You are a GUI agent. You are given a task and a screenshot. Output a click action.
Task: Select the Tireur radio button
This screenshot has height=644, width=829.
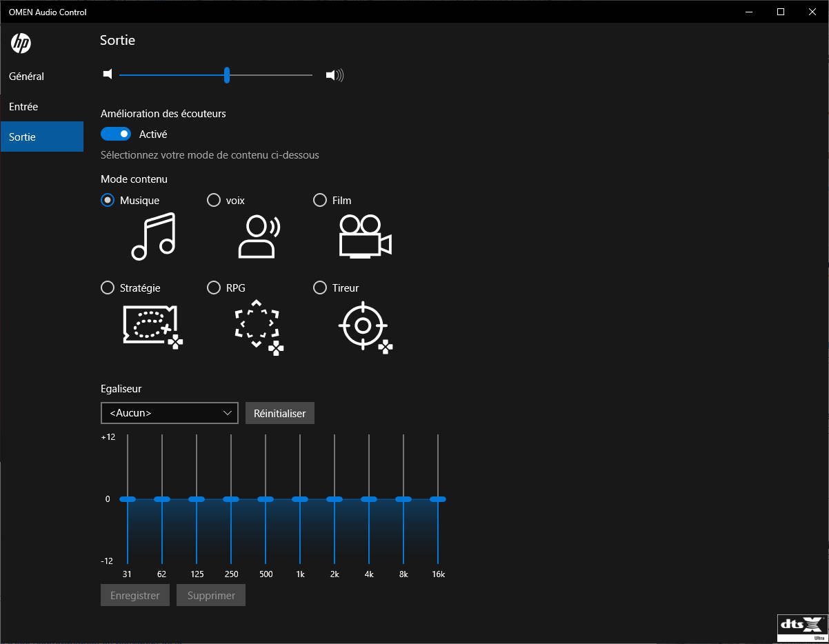[320, 288]
